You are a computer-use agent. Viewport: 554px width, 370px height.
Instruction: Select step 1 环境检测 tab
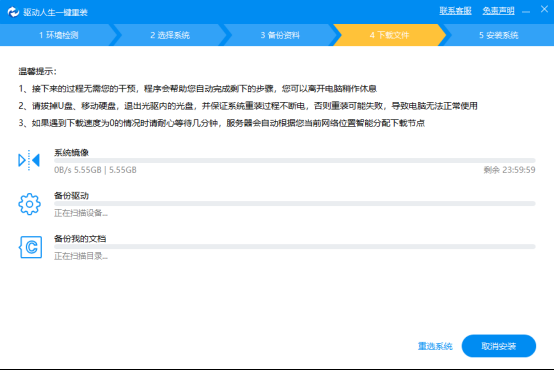58,35
